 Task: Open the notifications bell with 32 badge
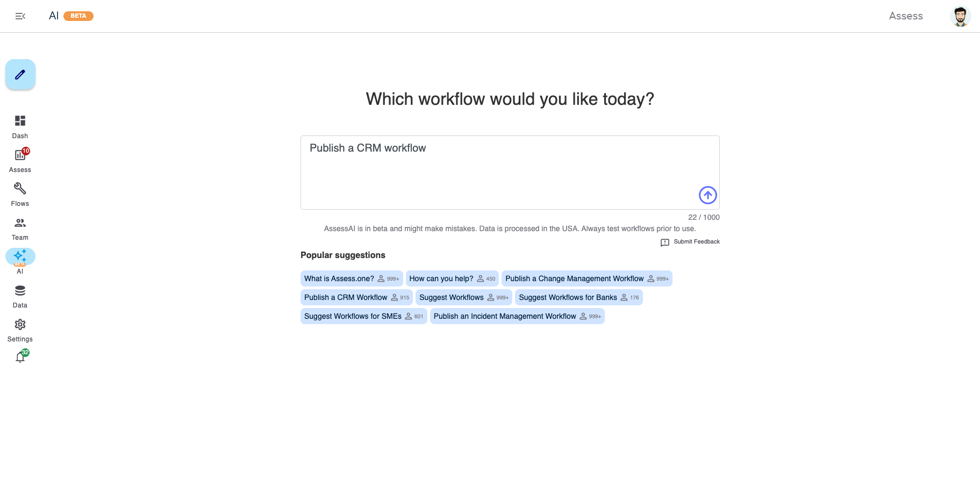(x=20, y=357)
